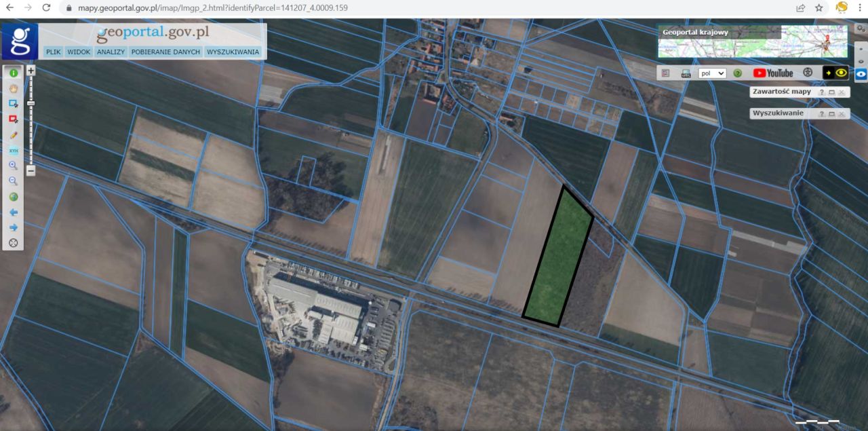Bookmark this page with star icon
This screenshot has height=431, width=868.
819,7
